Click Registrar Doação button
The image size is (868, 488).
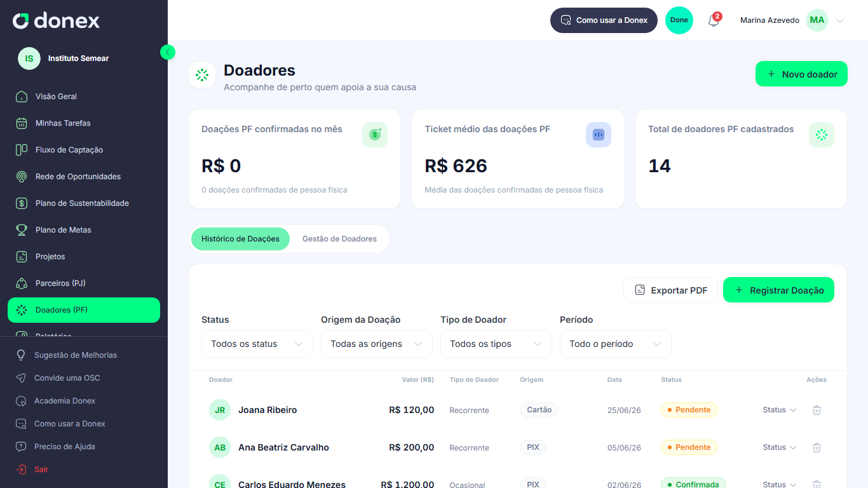(x=778, y=290)
